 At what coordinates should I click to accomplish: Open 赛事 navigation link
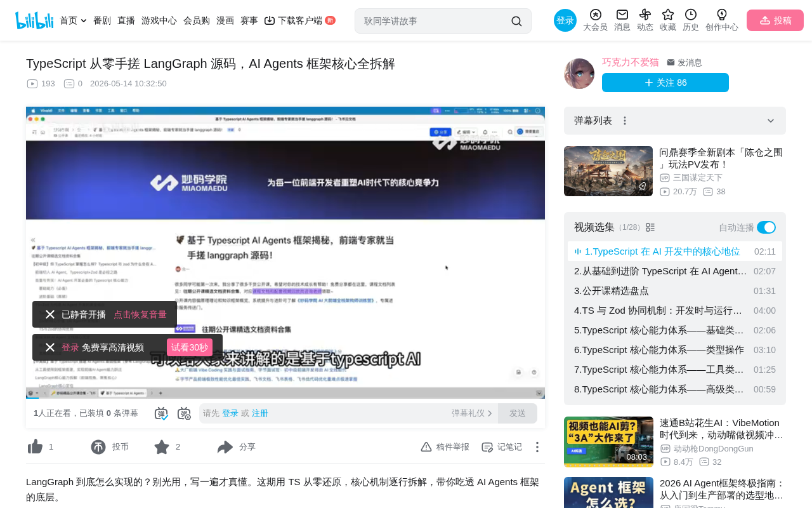(x=249, y=20)
